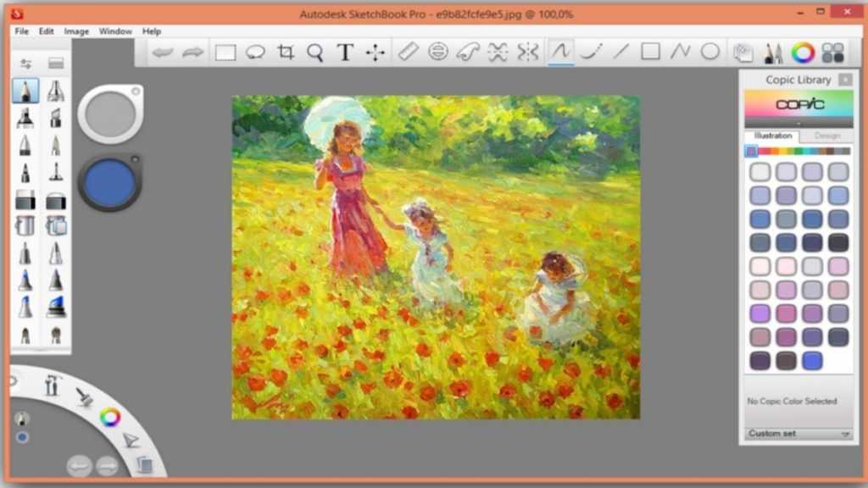The image size is (868, 488).
Task: Open the Brush Palette toolbar icon
Action: (773, 53)
